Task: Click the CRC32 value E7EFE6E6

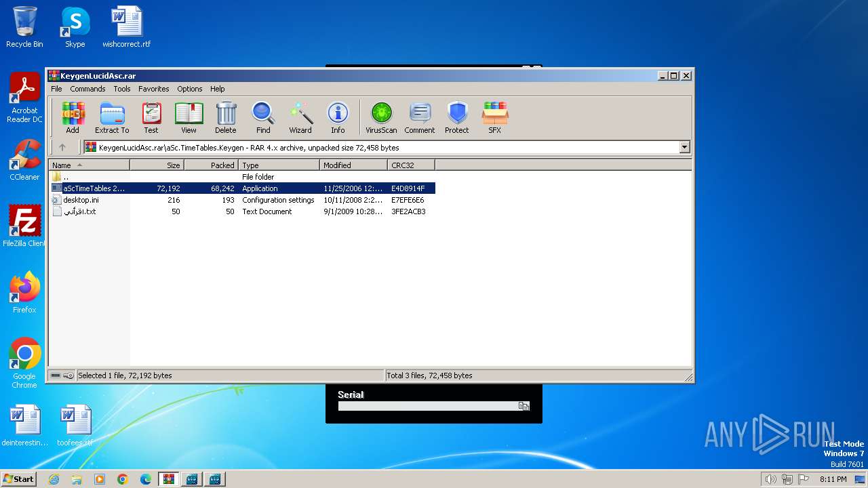Action: pos(408,200)
